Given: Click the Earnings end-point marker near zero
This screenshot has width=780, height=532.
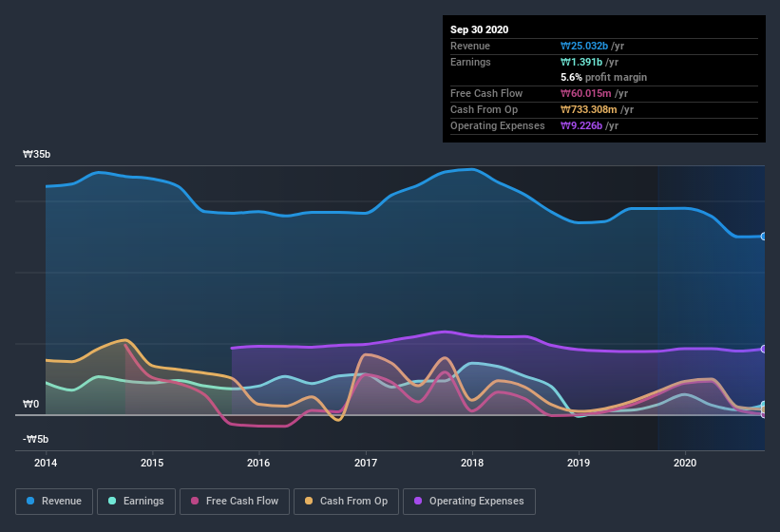Looking at the screenshot, I should point(764,406).
